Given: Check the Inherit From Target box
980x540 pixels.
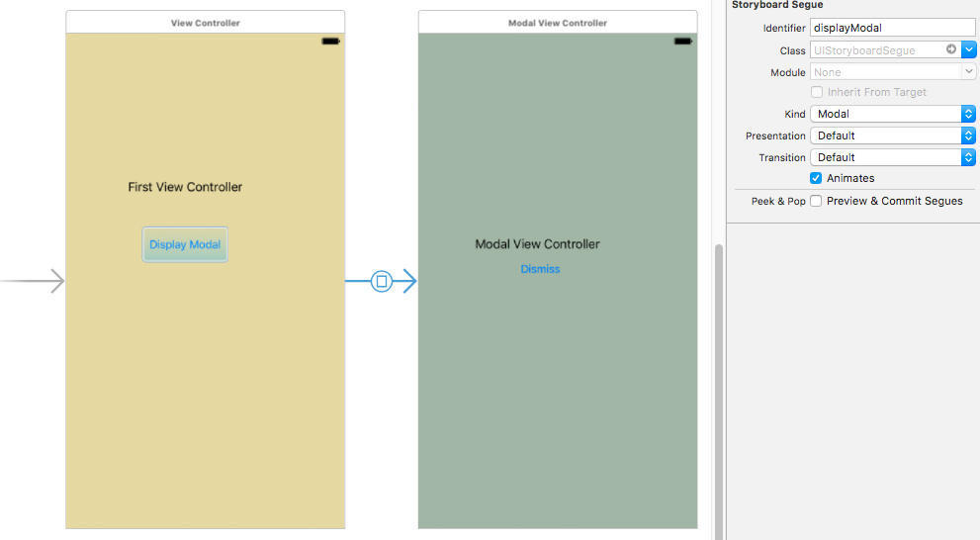Looking at the screenshot, I should [817, 92].
